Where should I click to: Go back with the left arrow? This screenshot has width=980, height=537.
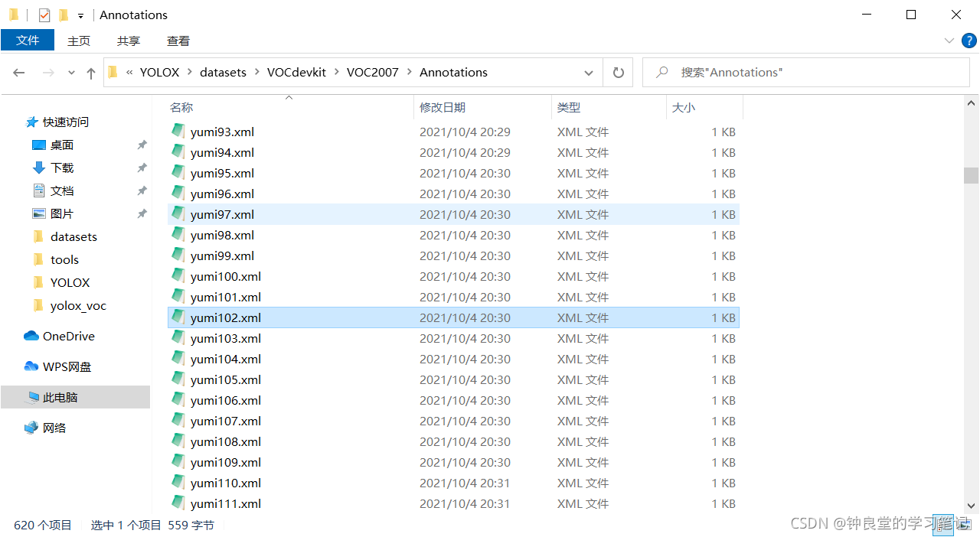[19, 73]
